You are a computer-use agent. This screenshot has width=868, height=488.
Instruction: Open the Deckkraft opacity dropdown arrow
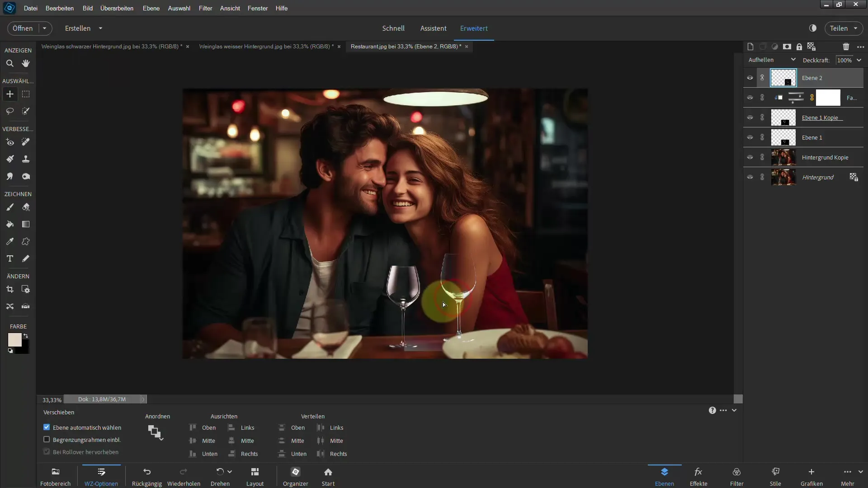[859, 60]
